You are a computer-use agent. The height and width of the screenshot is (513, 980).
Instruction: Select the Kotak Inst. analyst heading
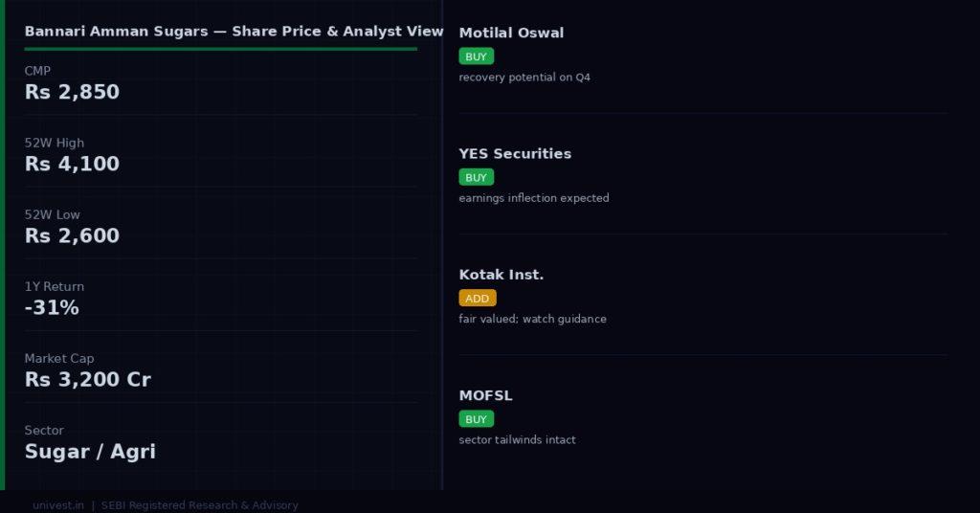[501, 275]
